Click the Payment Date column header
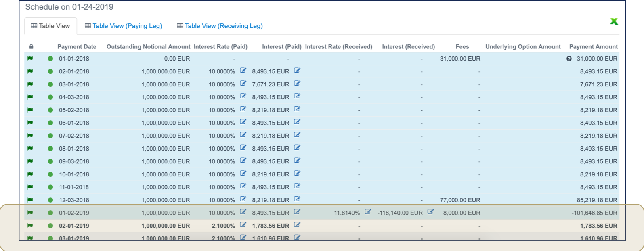The height and width of the screenshot is (251, 644). [x=77, y=47]
